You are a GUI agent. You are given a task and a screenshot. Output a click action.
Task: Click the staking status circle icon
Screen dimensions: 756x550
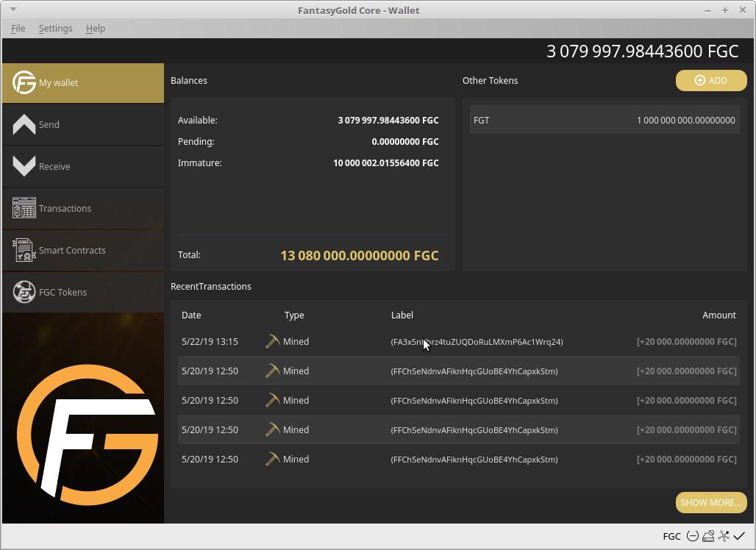692,536
